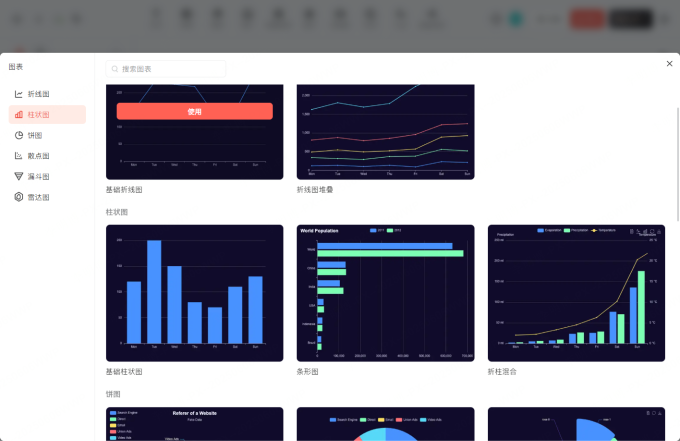This screenshot has height=441, width=680.
Task: Click the 折柱混合 label
Action: pos(502,372)
